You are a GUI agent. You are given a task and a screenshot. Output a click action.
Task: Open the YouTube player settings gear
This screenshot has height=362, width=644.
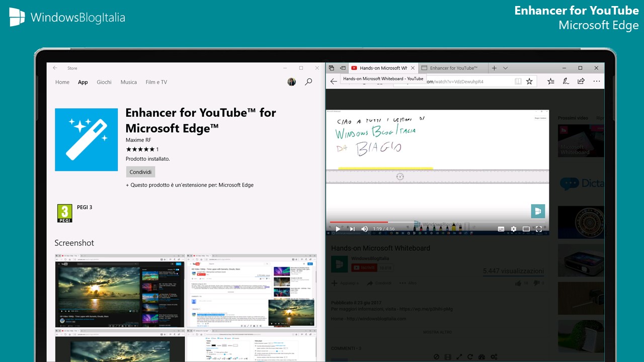(514, 229)
